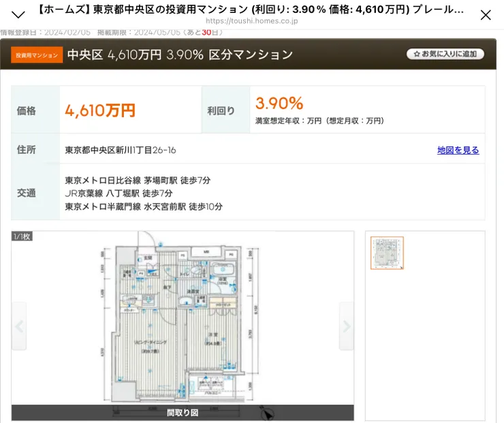Click the 水天宮前駅 徒歩10分 transit line
Viewport: 504px width, 423px height.
(144, 206)
